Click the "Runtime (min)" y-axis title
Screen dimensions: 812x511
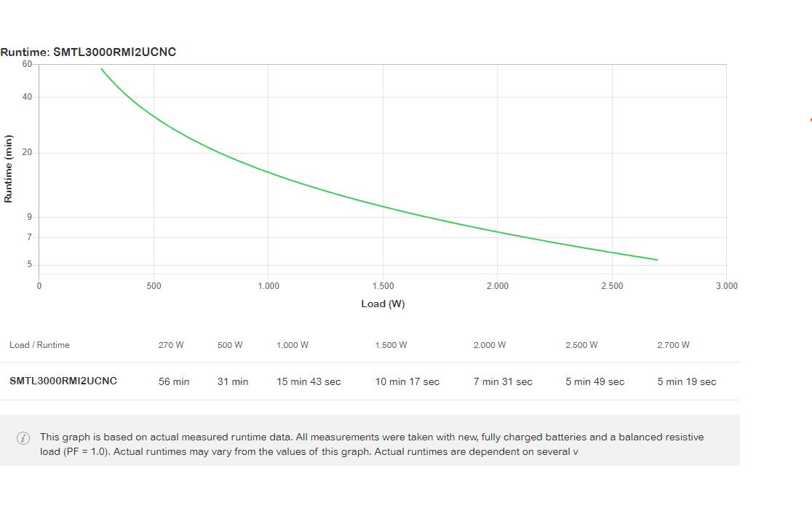pyautogui.click(x=9, y=169)
